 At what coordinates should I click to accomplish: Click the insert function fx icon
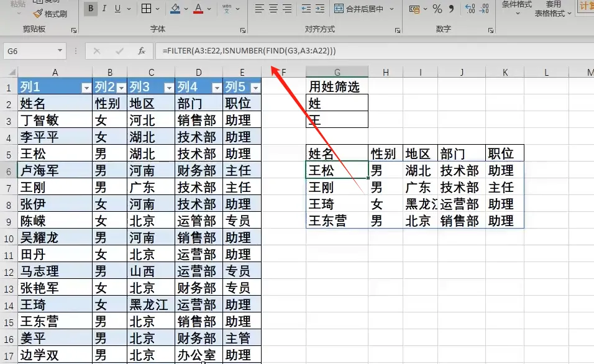click(142, 51)
